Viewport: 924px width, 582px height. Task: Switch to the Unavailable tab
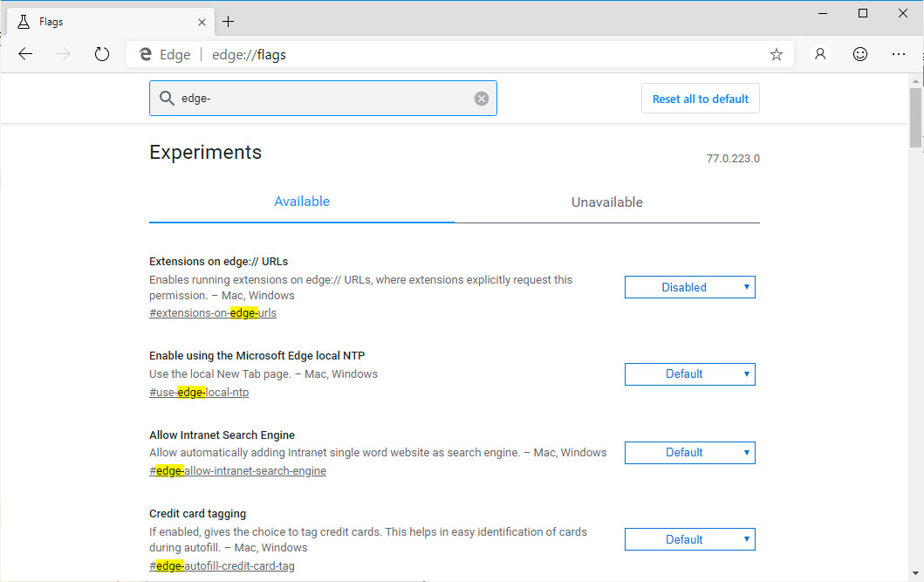(x=607, y=202)
